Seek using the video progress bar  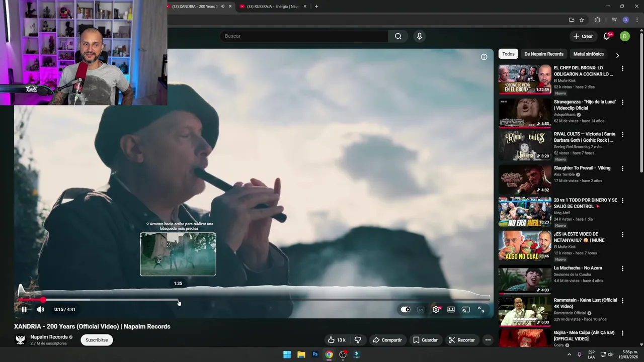tap(254, 300)
